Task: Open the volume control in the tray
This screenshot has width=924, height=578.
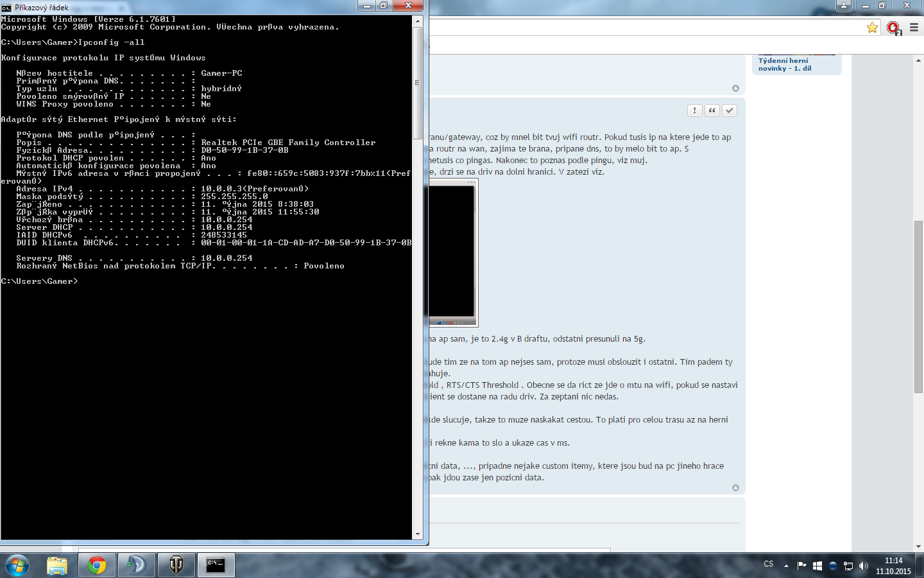Action: (x=864, y=566)
